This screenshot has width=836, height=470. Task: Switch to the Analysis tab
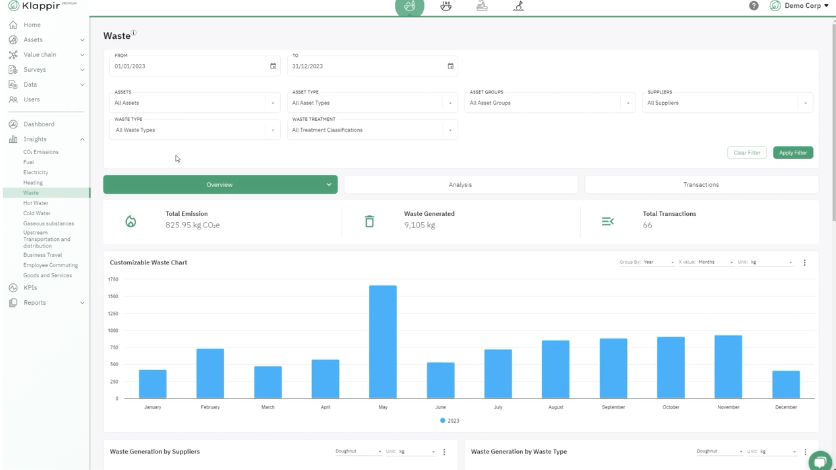460,185
